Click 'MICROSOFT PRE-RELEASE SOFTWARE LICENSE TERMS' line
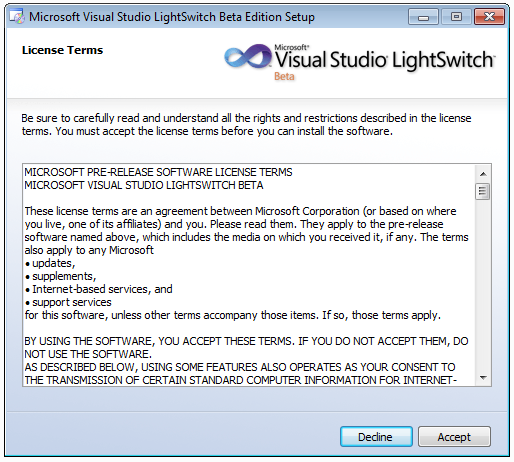The width and height of the screenshot is (514, 462). coord(158,172)
